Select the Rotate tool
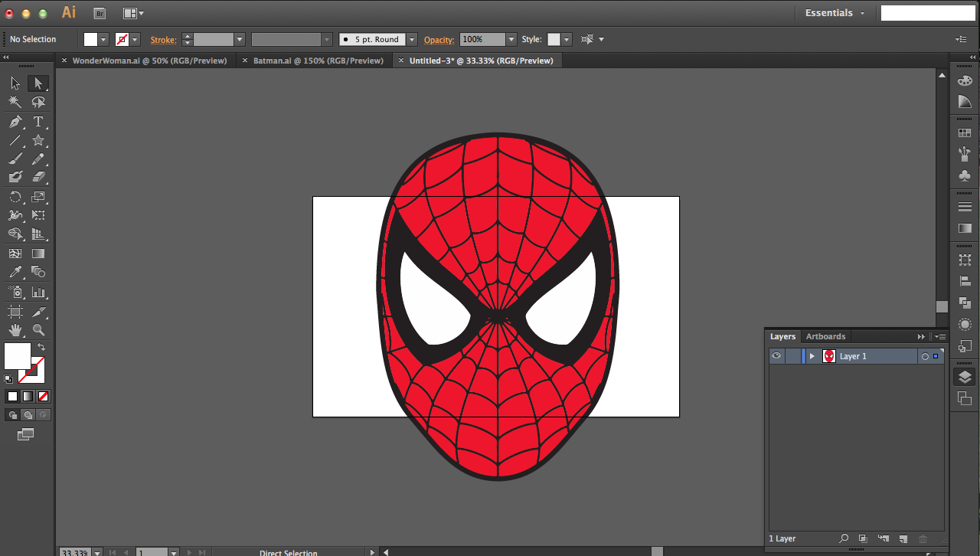 coord(15,197)
